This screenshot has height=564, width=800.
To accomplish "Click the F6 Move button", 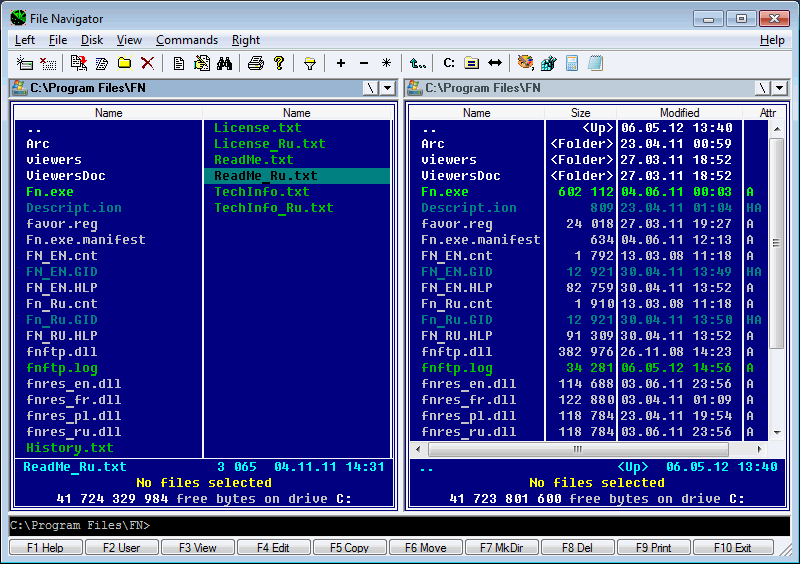I will pyautogui.click(x=426, y=548).
